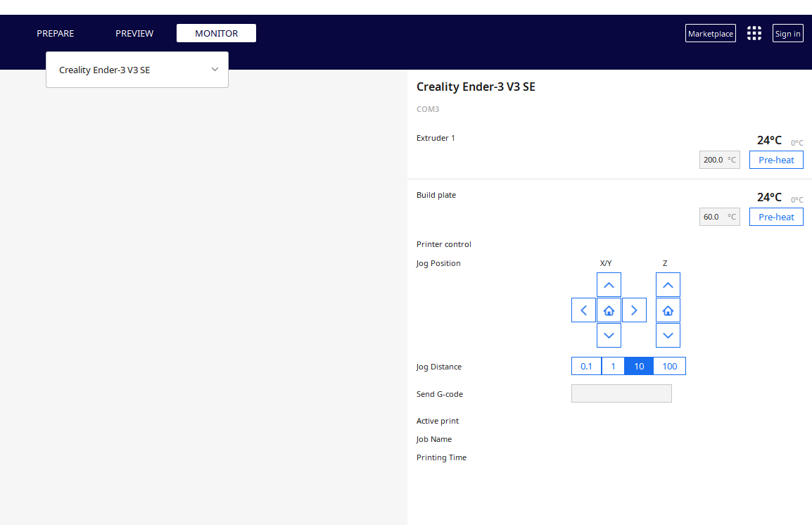Set jog distance to 100
The height and width of the screenshot is (525, 812).
pyautogui.click(x=670, y=366)
